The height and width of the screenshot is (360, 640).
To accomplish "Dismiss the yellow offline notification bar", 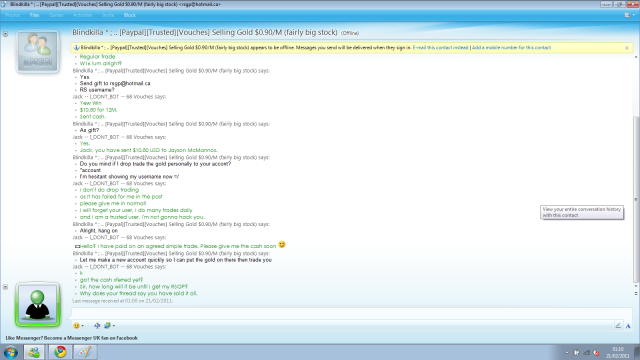I will point(627,48).
